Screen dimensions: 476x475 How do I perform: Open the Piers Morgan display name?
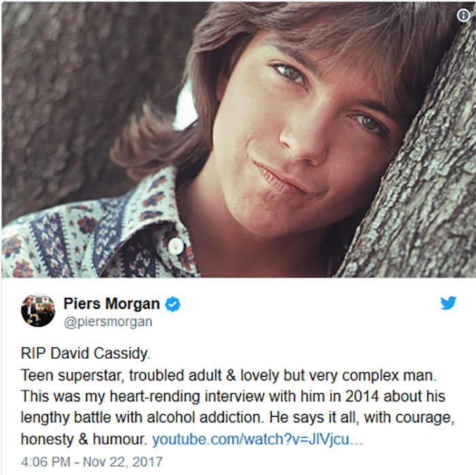pos(112,303)
